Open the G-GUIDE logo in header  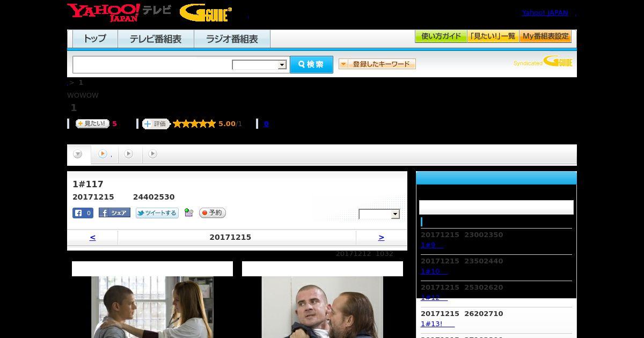(x=206, y=13)
